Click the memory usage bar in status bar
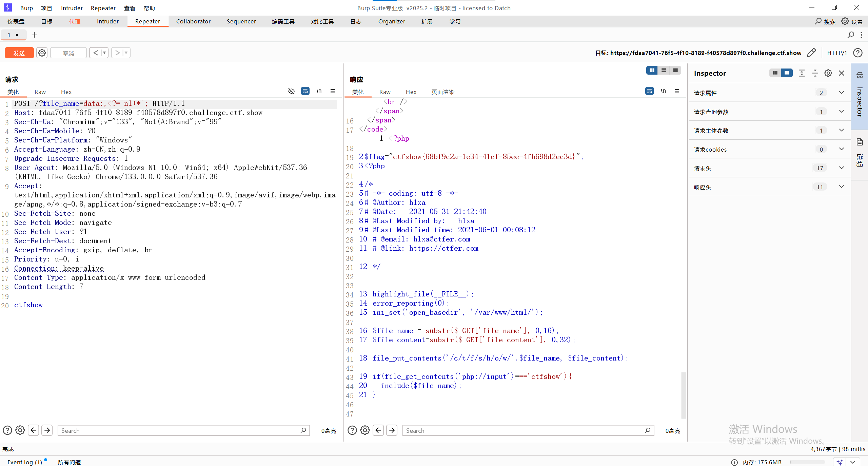Screen dimensions: 868x466 pos(807,462)
